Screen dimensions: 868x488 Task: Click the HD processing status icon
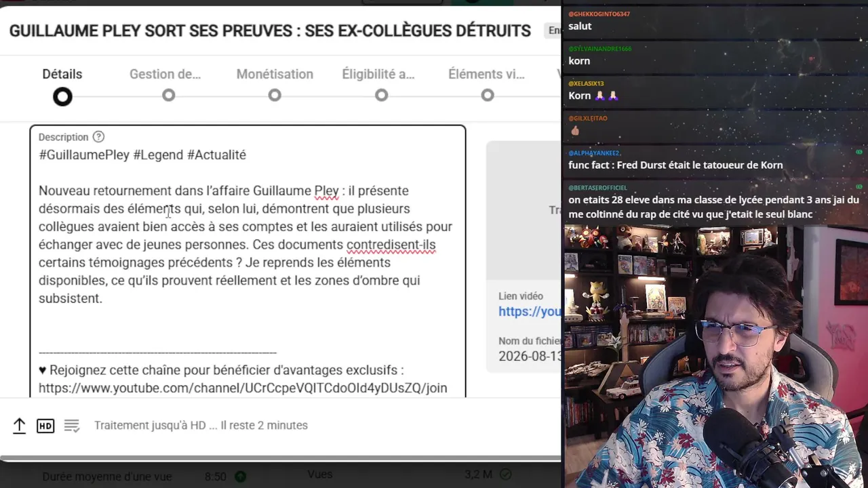(x=45, y=426)
